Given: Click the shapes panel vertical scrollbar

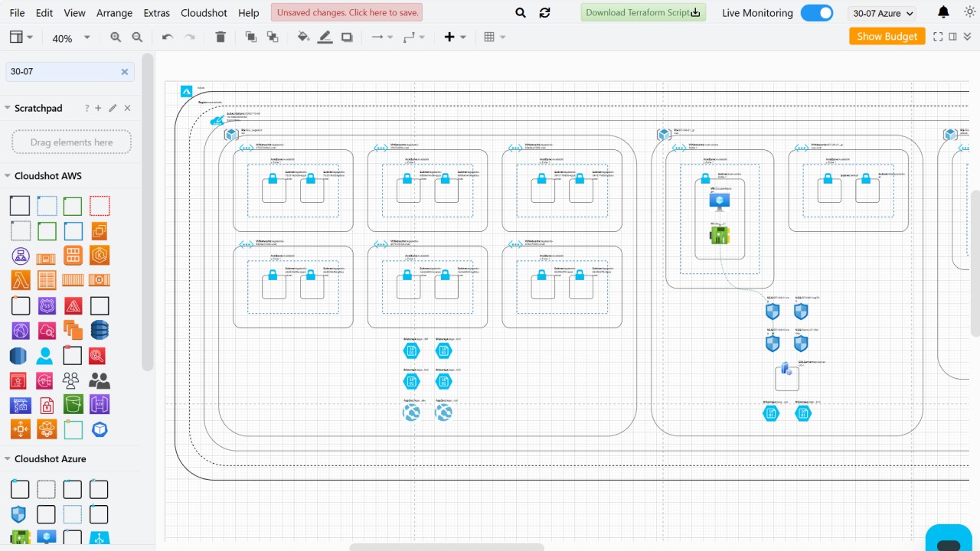Looking at the screenshot, I should (148, 211).
